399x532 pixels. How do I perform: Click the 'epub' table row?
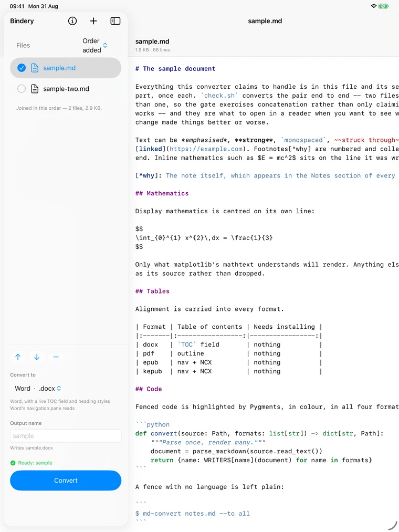229,362
